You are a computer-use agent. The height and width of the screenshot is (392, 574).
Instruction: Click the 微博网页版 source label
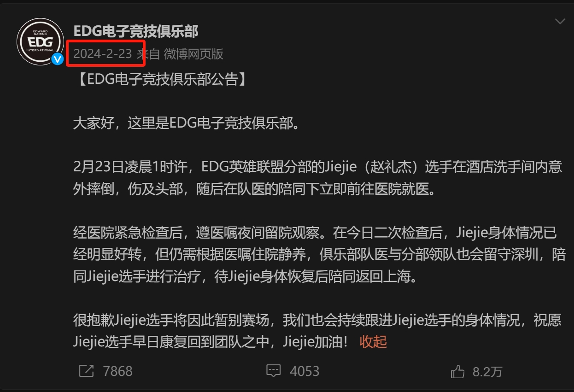click(x=193, y=54)
